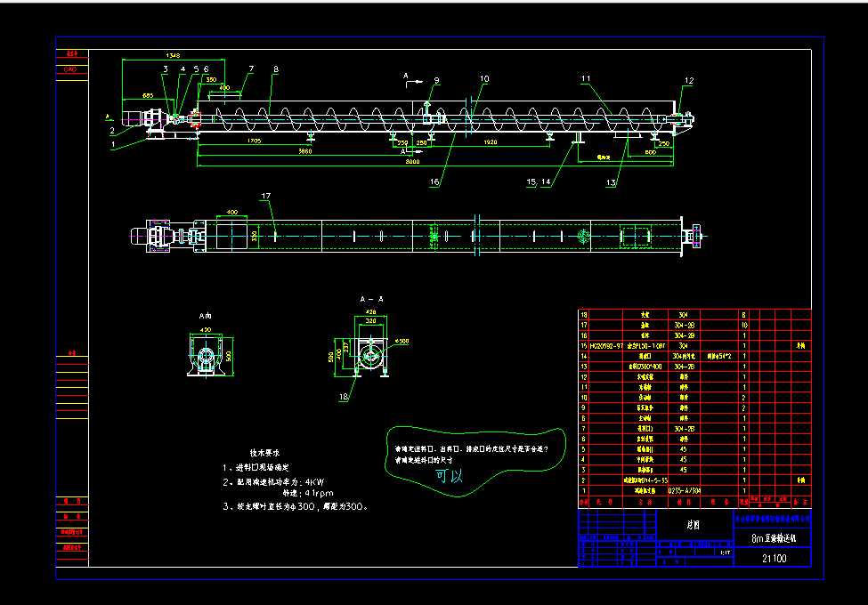
Task: Select the 1920 dimension in elevation view
Action: (491, 142)
